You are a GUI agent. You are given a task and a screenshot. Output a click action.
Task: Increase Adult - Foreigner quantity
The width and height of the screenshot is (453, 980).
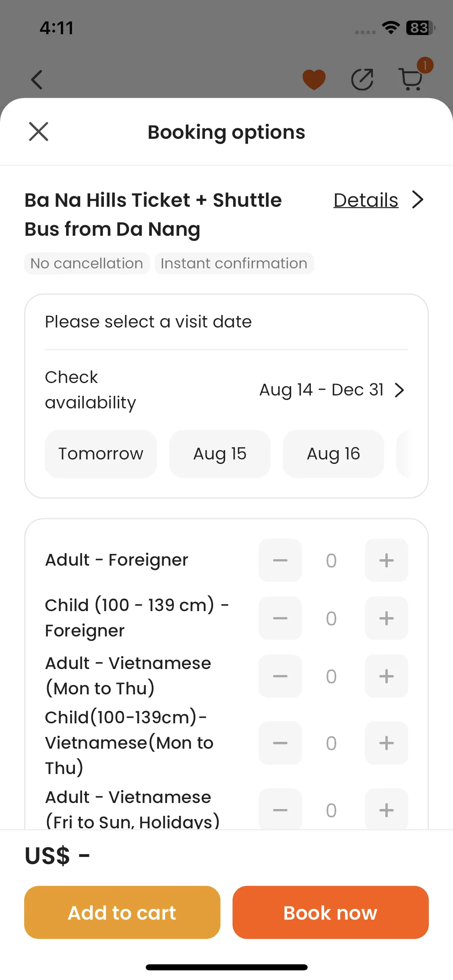386,560
